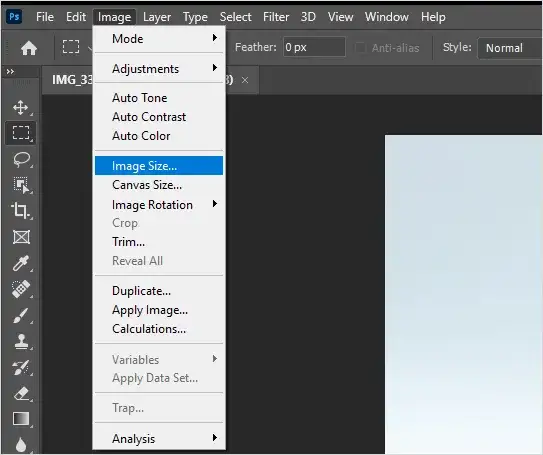Expand the Adjustments submenu
The height and width of the screenshot is (455, 543).
click(x=159, y=69)
